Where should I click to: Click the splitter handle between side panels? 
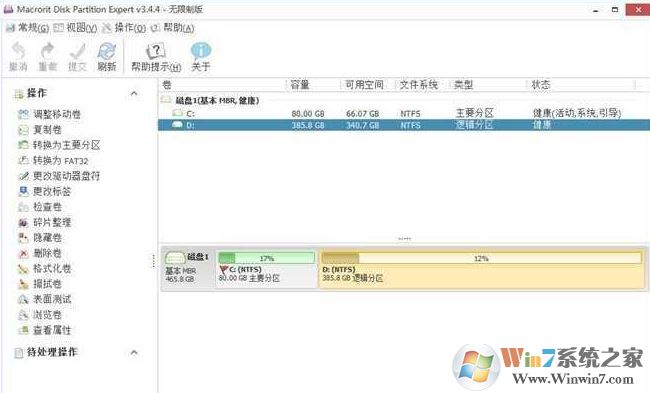point(153,261)
